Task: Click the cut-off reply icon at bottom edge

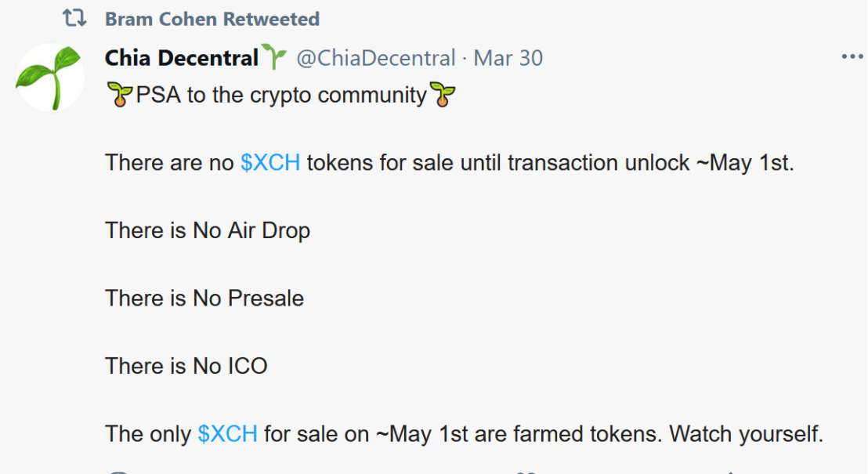Action: tap(118, 472)
